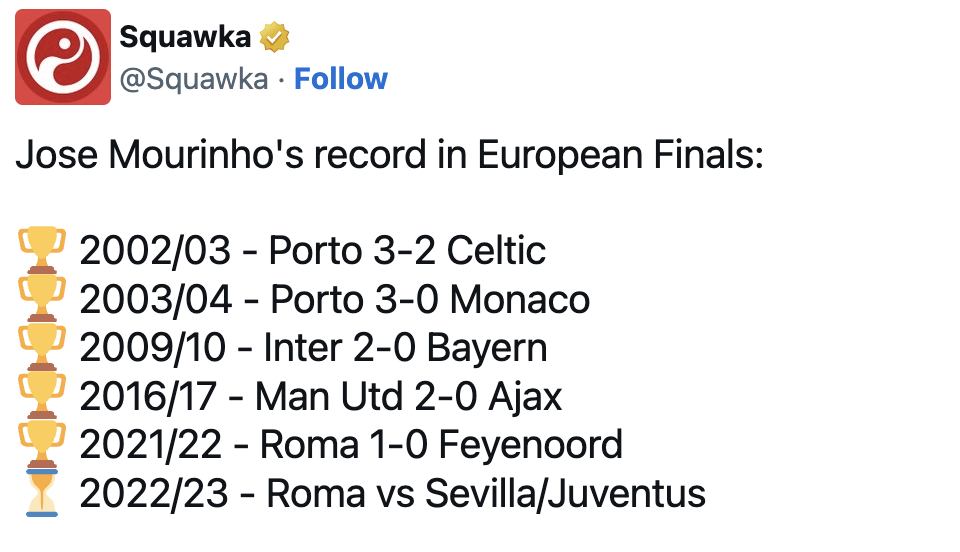Viewport: 960px width, 552px height.
Task: Click the Squawka display name
Action: tap(185, 37)
